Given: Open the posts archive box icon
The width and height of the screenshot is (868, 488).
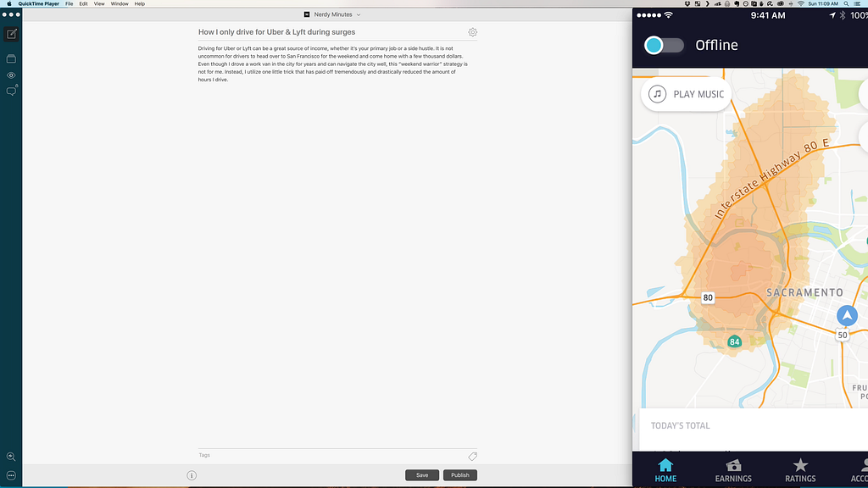Looking at the screenshot, I should [x=11, y=58].
